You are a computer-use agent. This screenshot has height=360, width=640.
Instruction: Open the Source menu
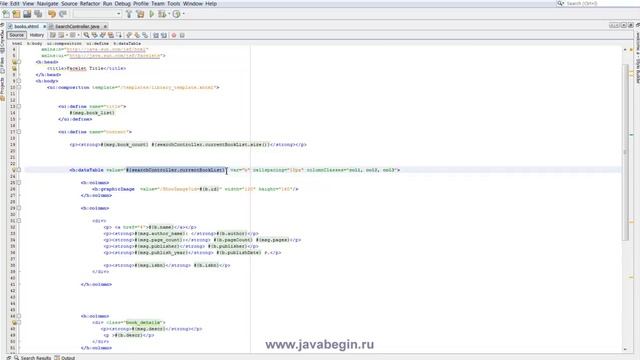click(x=69, y=4)
